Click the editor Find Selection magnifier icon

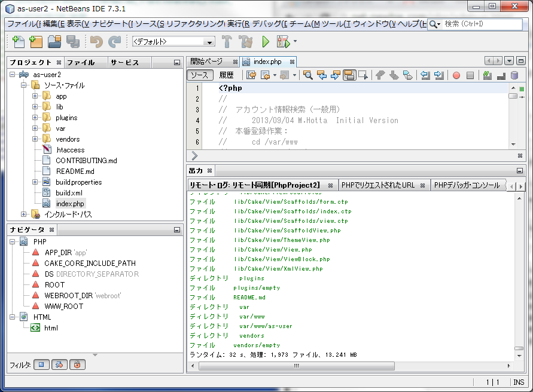tap(308, 75)
